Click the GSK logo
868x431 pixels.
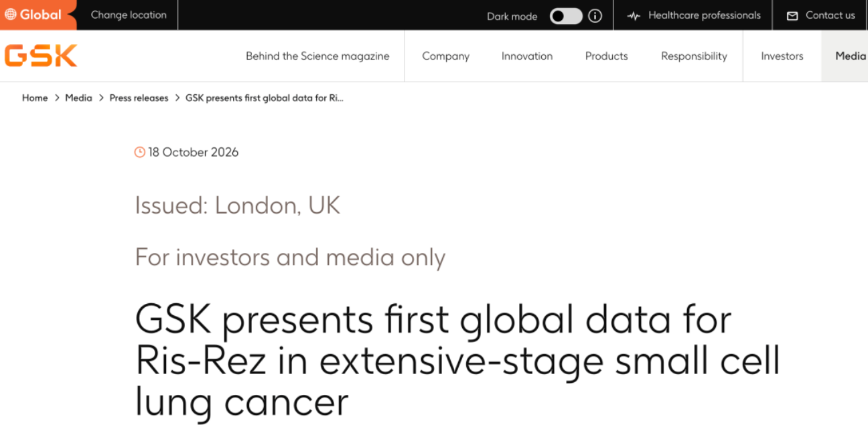41,56
